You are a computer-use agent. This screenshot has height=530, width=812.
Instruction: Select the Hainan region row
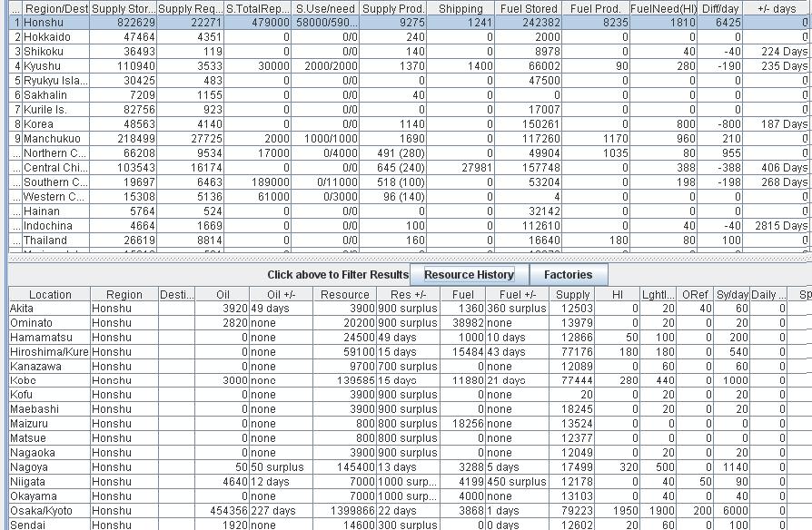point(409,211)
